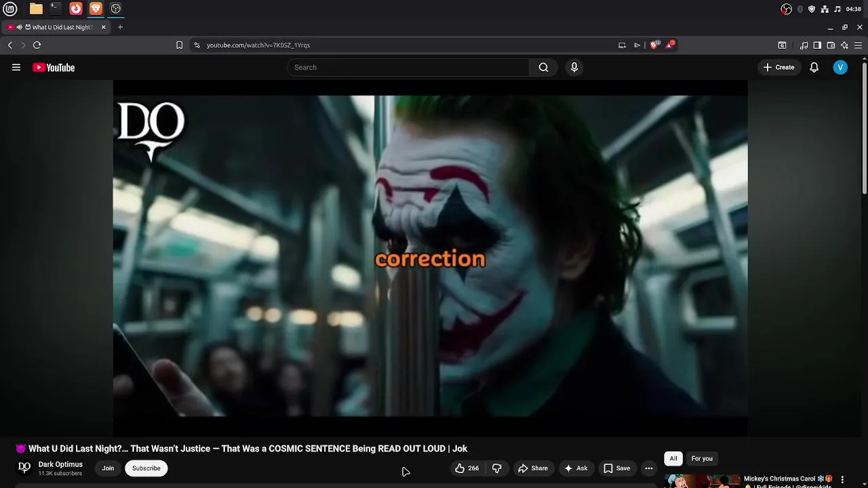Screen dimensions: 868x488
Task: Open the Brave Wallet
Action: pyautogui.click(x=831, y=45)
